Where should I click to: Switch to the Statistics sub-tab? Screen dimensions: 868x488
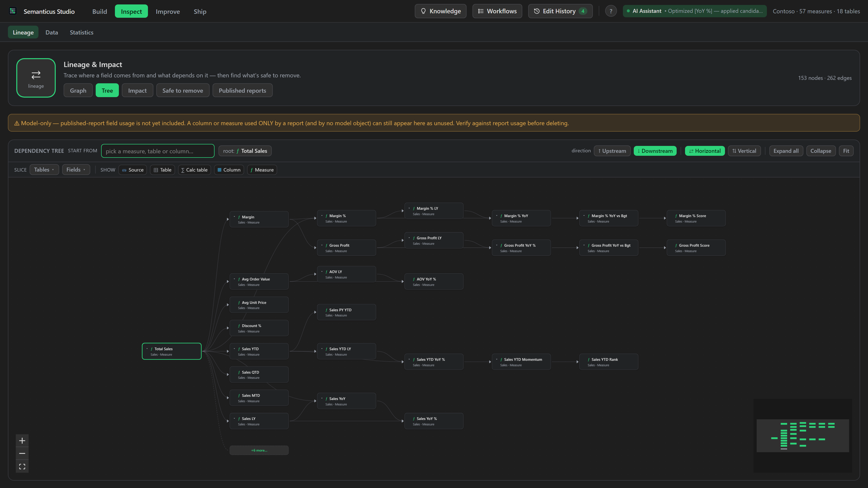(82, 32)
